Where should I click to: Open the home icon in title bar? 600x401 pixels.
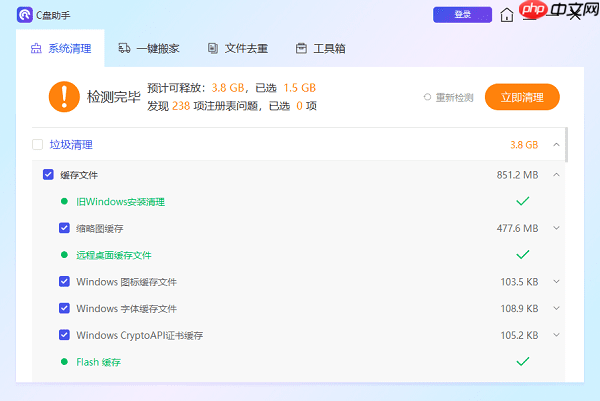click(x=507, y=15)
